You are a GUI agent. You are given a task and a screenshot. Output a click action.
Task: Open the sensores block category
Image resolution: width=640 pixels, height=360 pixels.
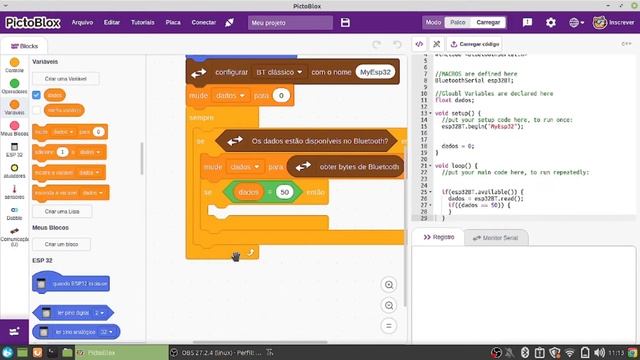14,192
